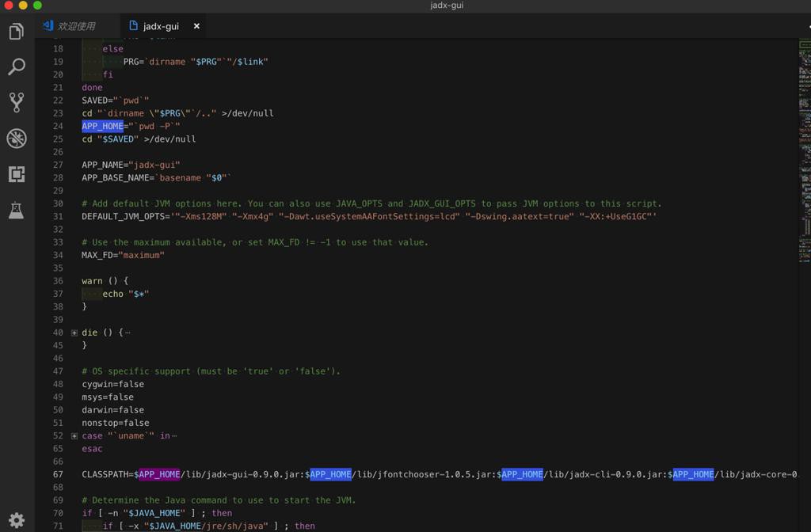Click the echo "$*" statement
The width and height of the screenshot is (811, 532).
click(x=126, y=294)
